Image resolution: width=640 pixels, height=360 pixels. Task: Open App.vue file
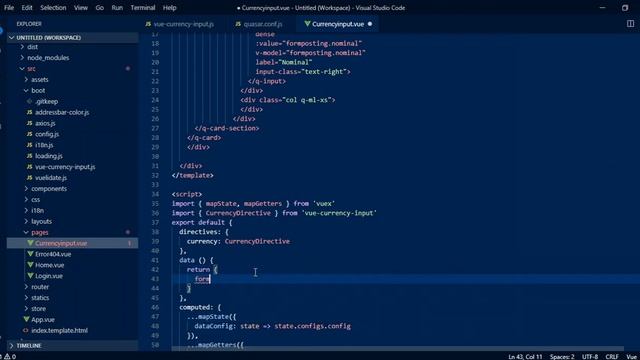[x=73, y=320]
